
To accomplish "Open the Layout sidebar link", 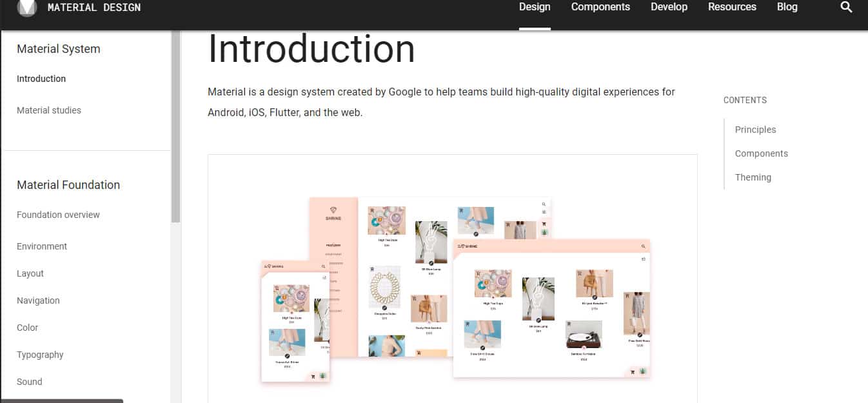I will point(30,273).
